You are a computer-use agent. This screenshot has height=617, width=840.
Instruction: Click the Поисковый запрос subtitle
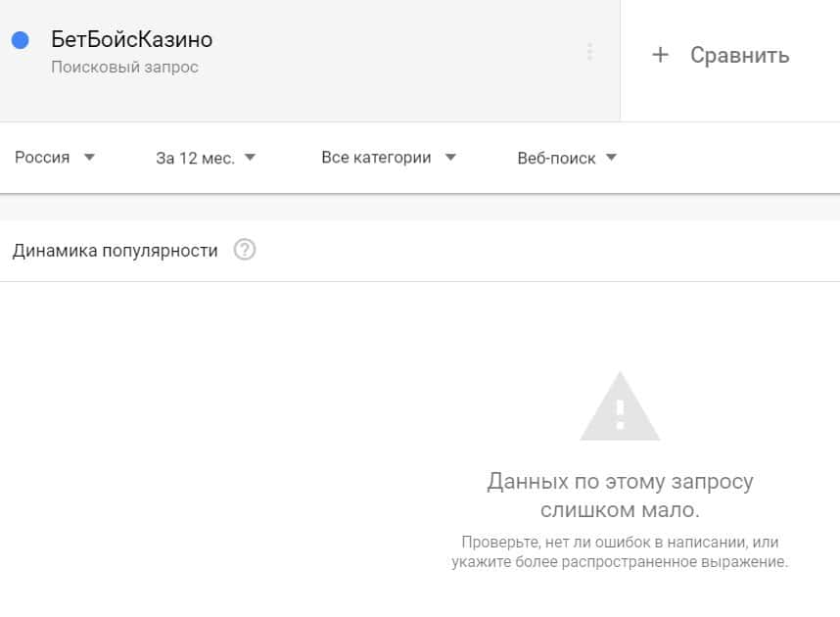click(124, 67)
